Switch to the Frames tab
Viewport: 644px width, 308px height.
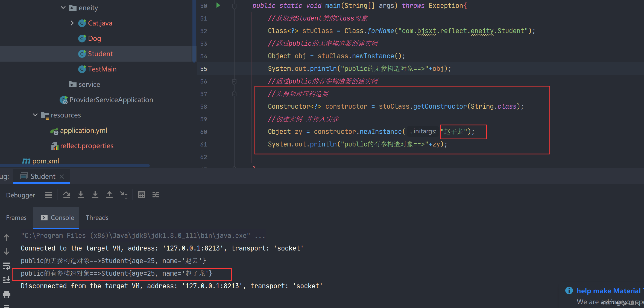click(x=16, y=218)
